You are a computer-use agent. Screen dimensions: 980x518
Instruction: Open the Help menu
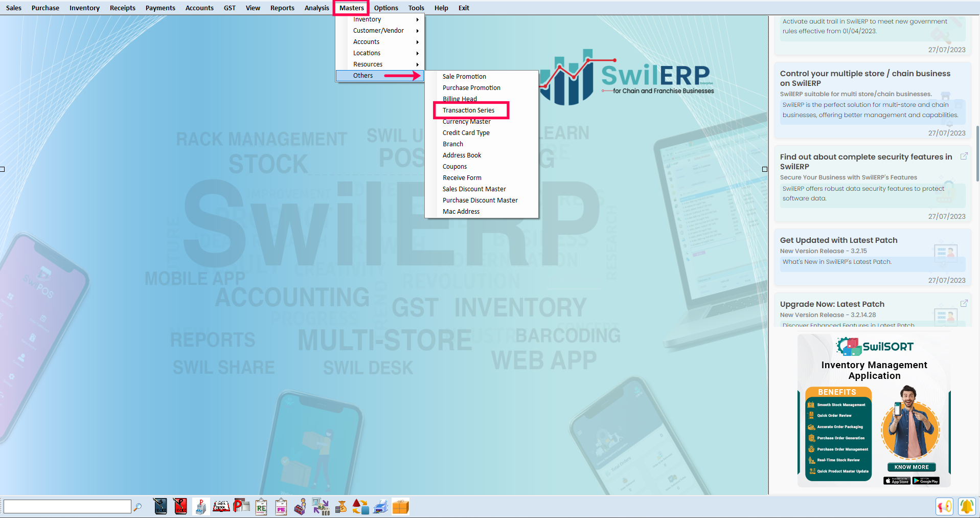(x=441, y=8)
